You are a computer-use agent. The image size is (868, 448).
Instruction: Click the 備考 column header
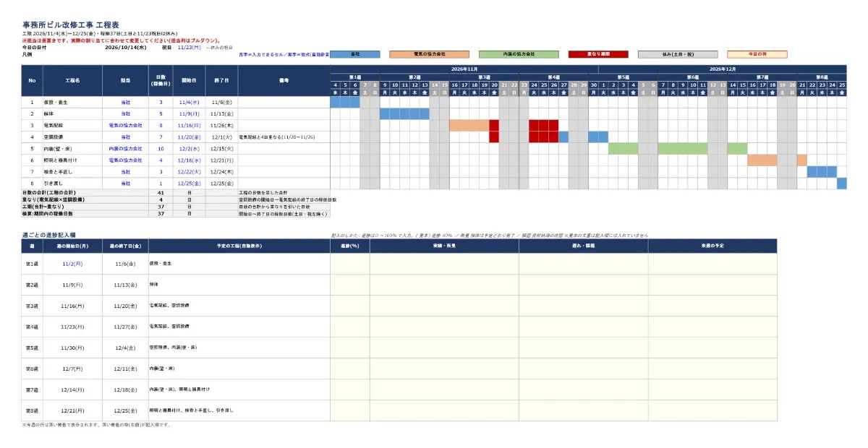(284, 81)
